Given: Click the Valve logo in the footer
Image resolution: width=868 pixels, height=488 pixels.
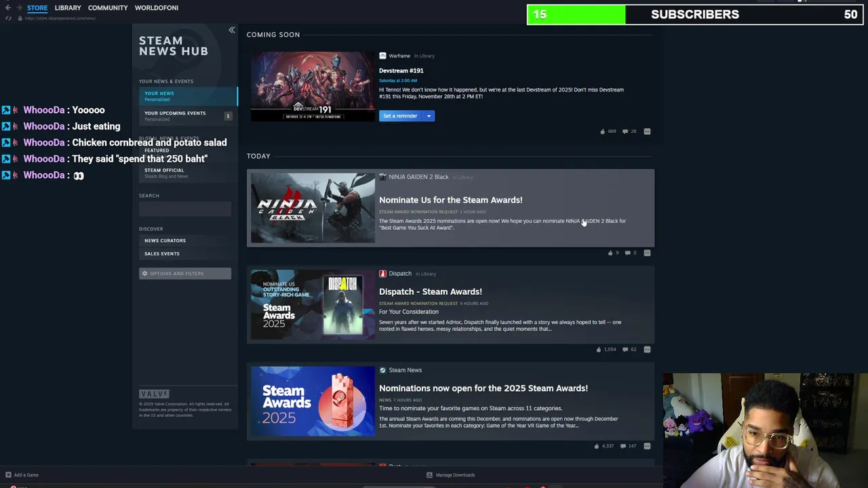Looking at the screenshot, I should pyautogui.click(x=154, y=394).
